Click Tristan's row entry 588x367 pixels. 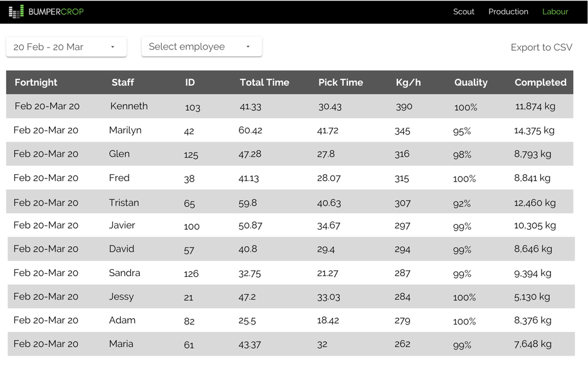pyautogui.click(x=124, y=202)
